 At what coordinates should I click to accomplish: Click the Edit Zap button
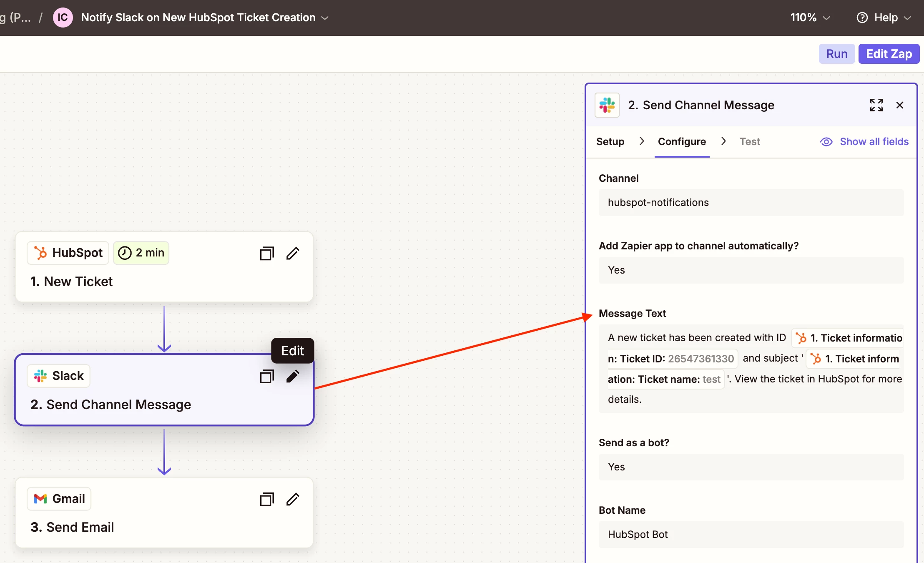889,54
